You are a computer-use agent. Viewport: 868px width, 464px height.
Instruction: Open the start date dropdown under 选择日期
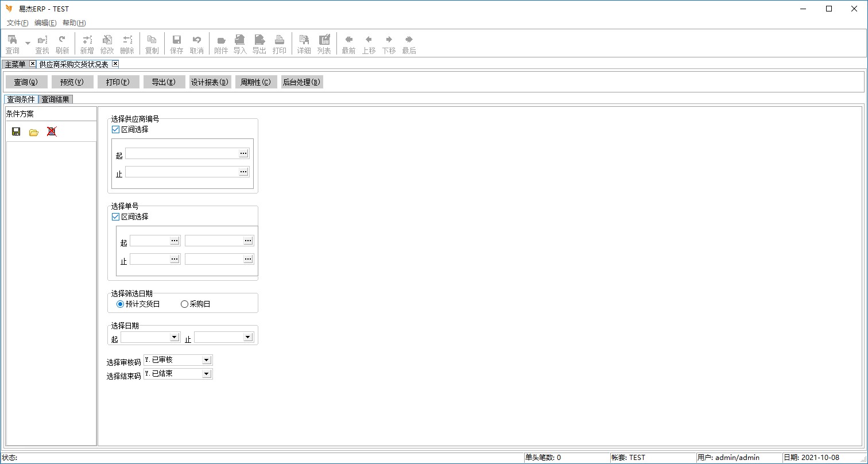[175, 337]
